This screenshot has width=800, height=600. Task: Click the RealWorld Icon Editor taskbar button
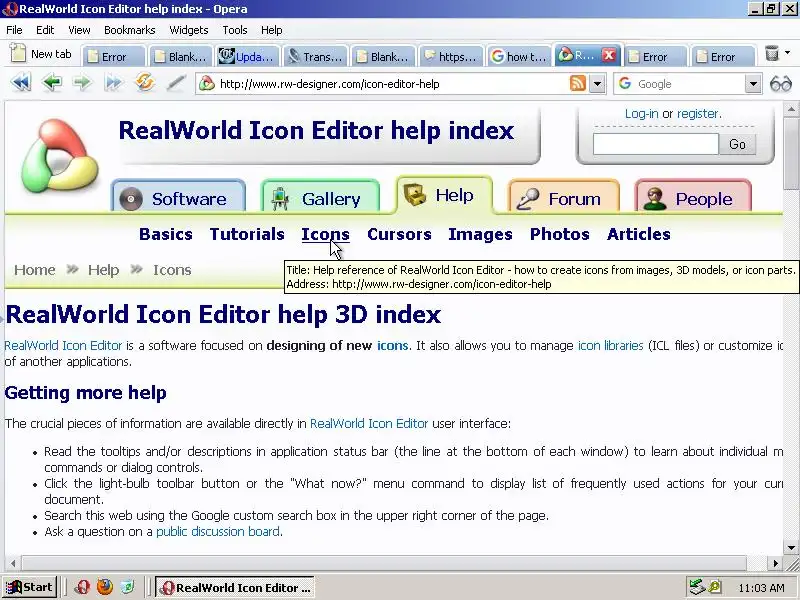tap(235, 587)
